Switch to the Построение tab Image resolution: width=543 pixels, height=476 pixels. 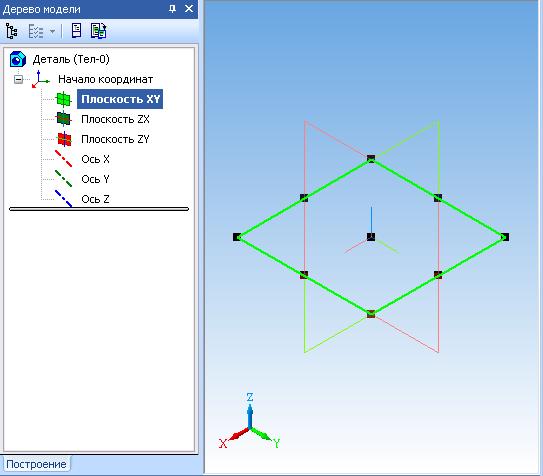[36, 464]
